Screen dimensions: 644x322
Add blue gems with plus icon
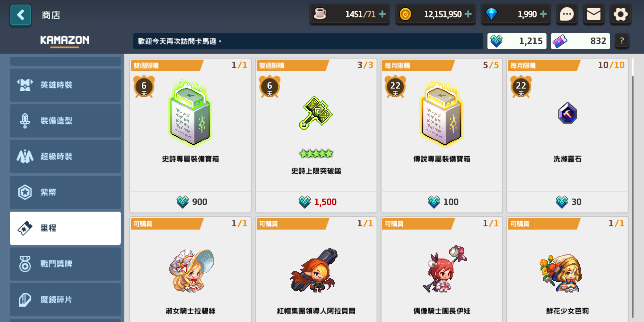point(543,14)
